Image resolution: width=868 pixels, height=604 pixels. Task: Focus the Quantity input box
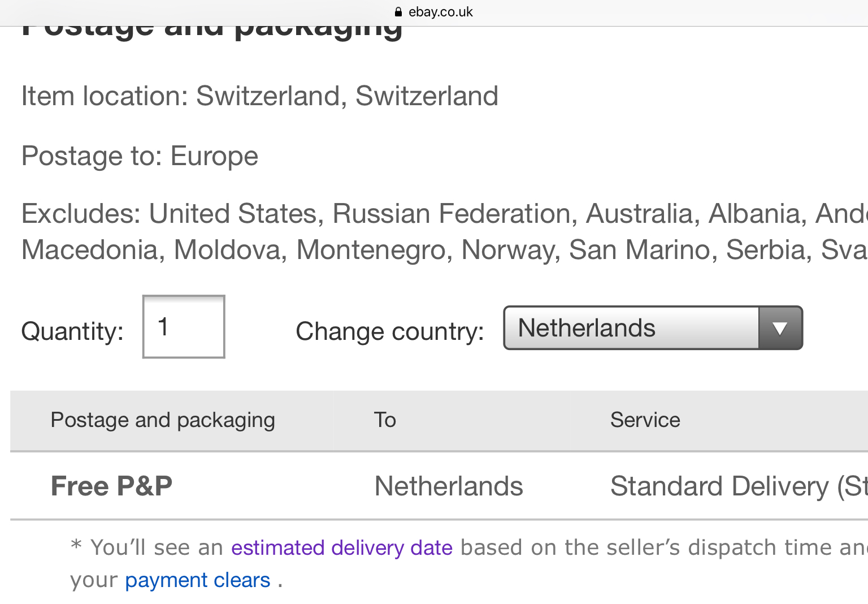(184, 326)
